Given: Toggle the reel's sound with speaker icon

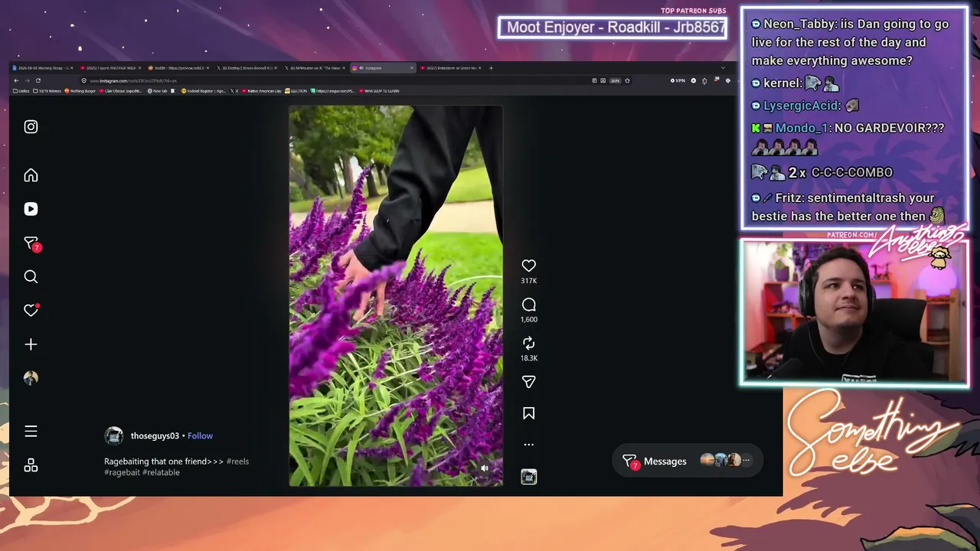Looking at the screenshot, I should click(x=484, y=468).
